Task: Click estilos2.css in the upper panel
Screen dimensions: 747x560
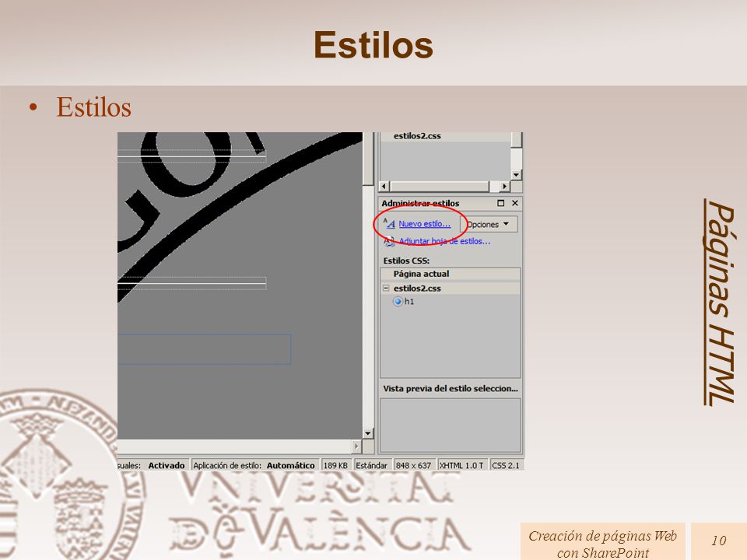Action: [417, 136]
